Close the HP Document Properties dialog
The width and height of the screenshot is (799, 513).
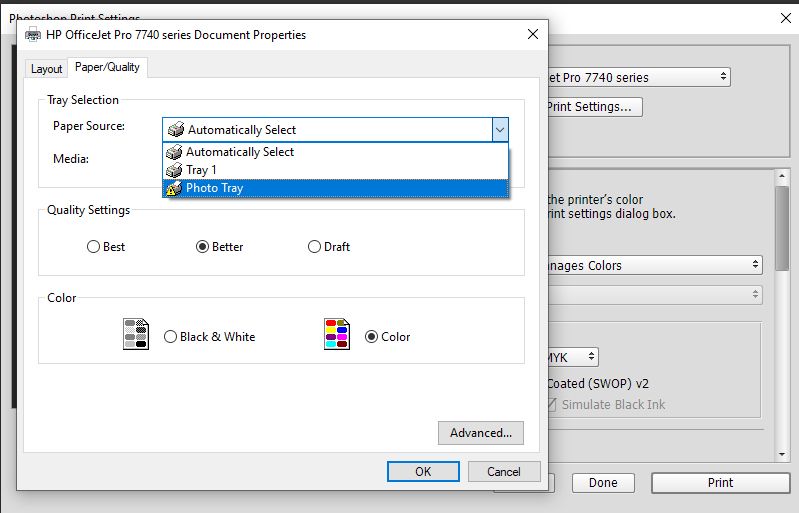[x=533, y=34]
